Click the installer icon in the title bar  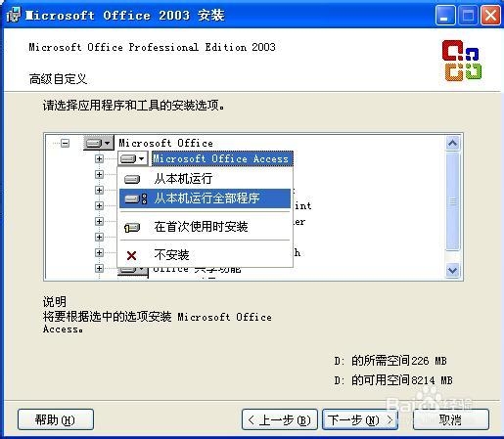tap(14, 16)
